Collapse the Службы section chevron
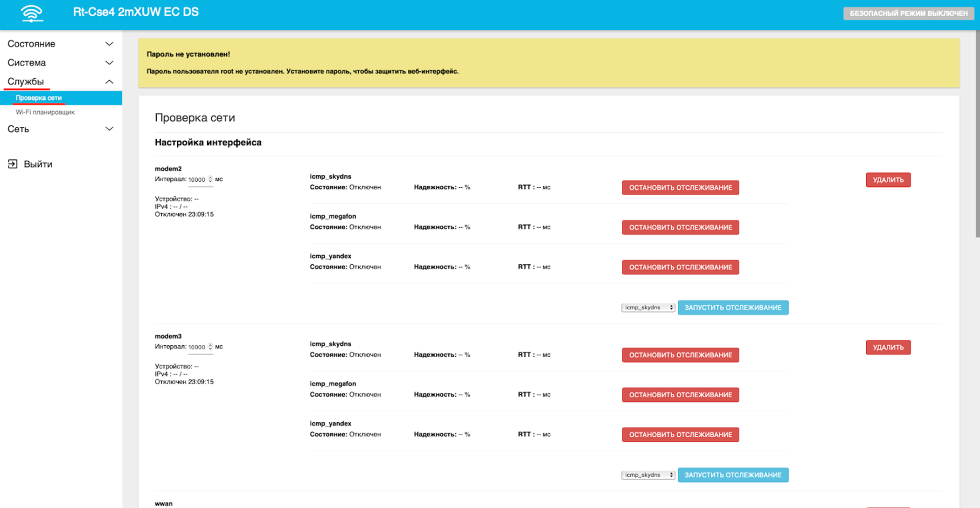 (109, 82)
